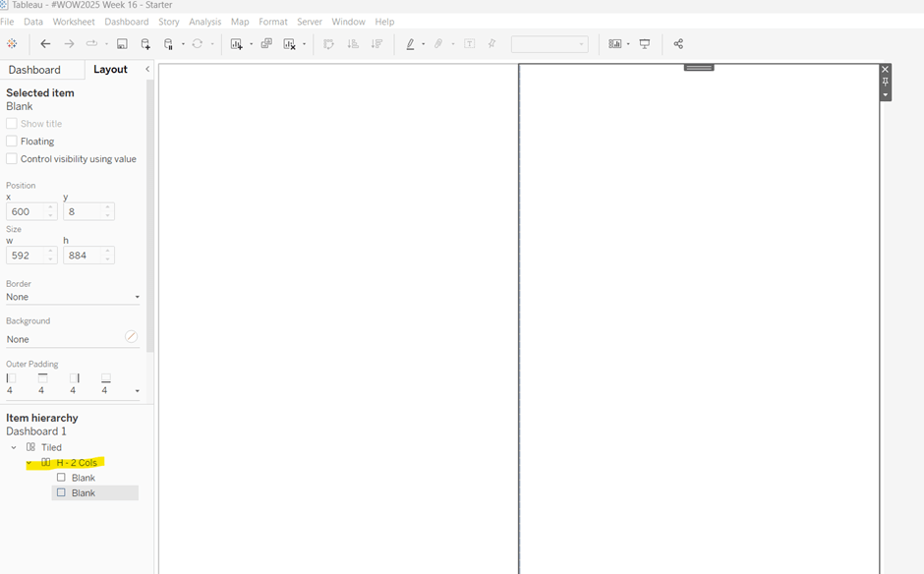Click the Add new data source icon
This screenshot has width=924, height=574.
click(x=145, y=43)
